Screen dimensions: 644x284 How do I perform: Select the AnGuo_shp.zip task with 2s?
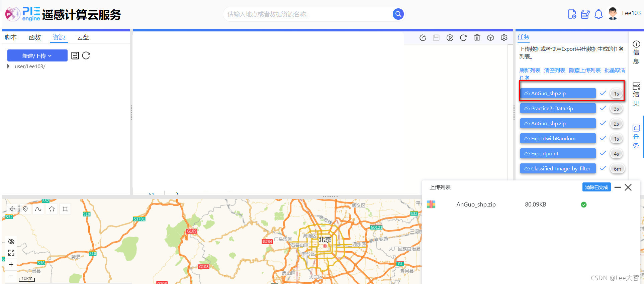558,123
